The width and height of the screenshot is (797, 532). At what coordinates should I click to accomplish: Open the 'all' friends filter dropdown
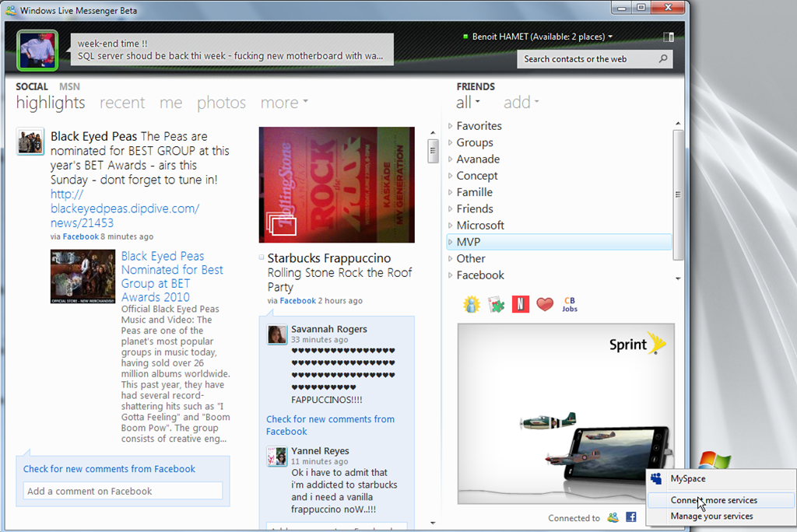click(x=468, y=102)
